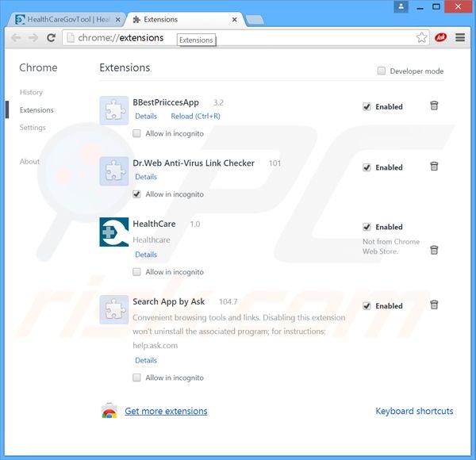Open Details for Dr.Web Anti-Virus Link Checker

(146, 177)
